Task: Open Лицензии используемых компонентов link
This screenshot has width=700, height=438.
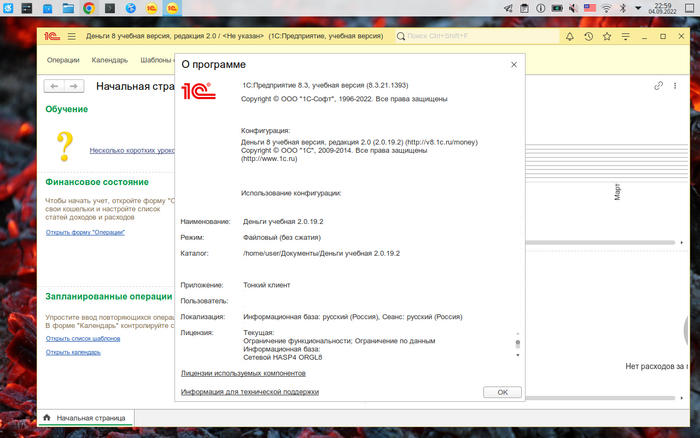Action: (x=243, y=373)
